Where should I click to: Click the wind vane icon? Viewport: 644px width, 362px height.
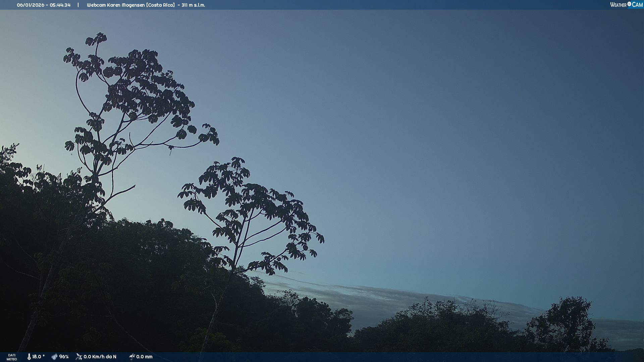(79, 357)
